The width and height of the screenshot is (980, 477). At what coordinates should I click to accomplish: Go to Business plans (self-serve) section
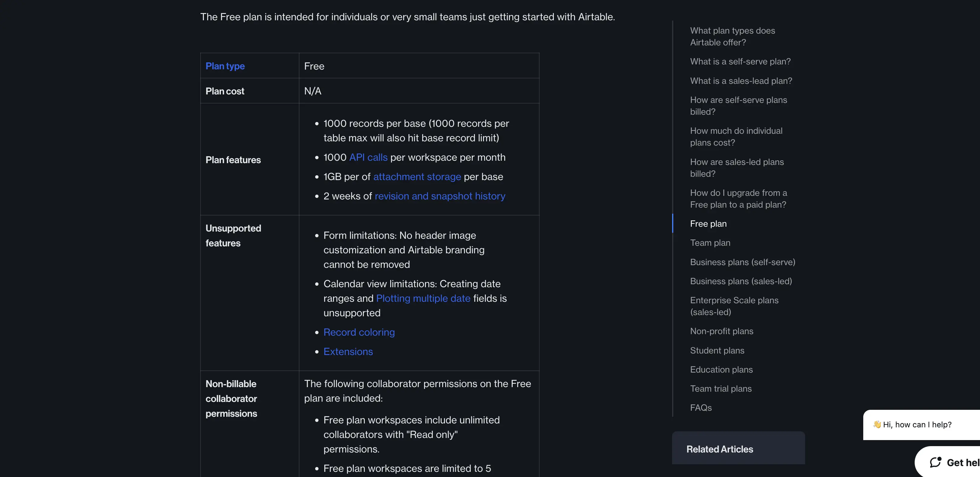tap(743, 262)
